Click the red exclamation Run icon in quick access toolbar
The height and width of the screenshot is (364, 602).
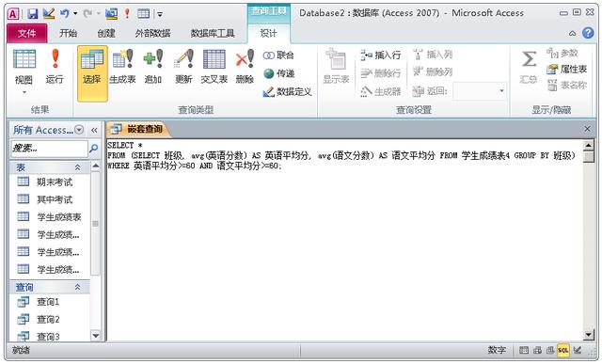click(127, 14)
